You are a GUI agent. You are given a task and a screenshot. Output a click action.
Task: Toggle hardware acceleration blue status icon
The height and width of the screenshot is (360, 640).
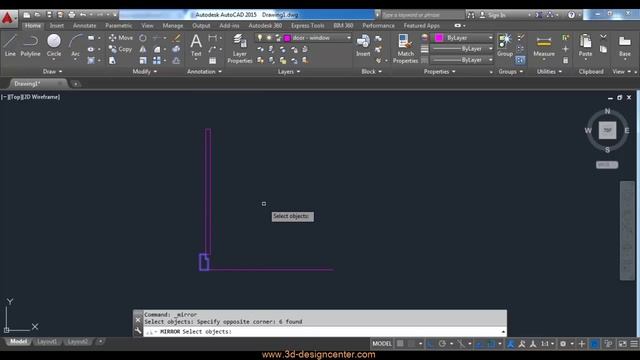595,344
